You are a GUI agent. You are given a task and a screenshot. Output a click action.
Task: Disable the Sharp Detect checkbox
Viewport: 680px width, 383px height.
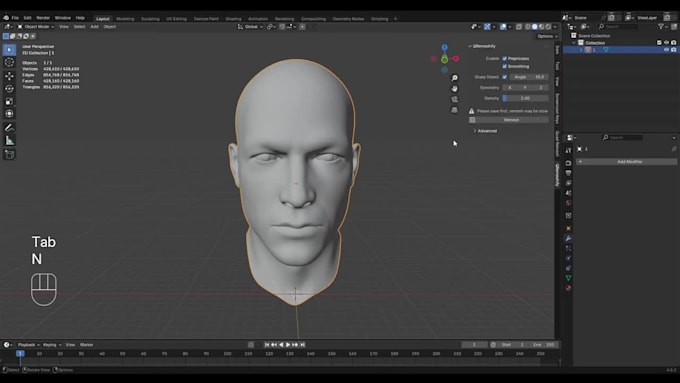pyautogui.click(x=504, y=77)
